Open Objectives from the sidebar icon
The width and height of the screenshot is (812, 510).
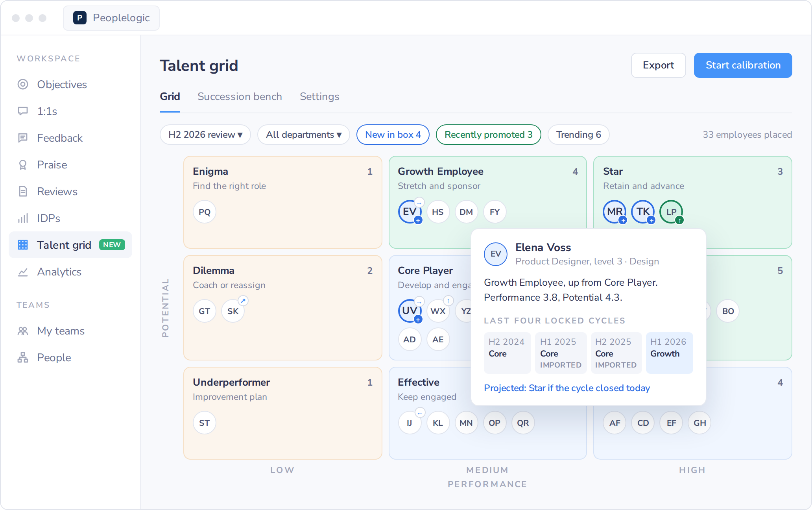[x=23, y=84]
